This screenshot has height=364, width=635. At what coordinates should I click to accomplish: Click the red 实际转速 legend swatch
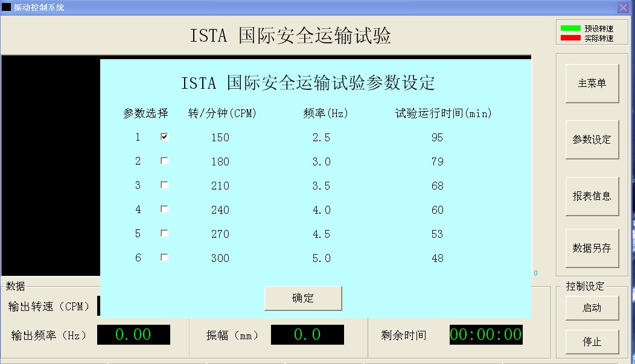[570, 38]
